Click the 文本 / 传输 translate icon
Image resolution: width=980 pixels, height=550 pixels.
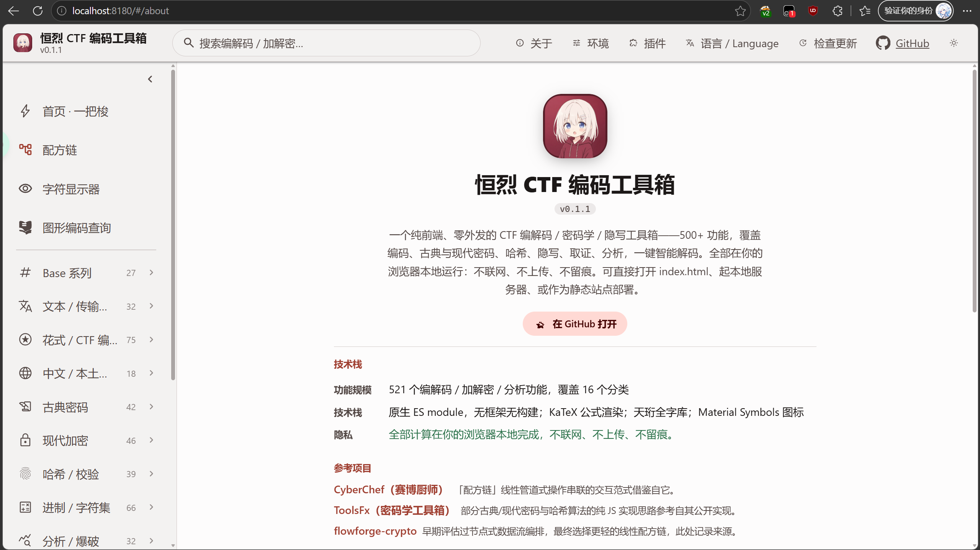click(x=25, y=306)
